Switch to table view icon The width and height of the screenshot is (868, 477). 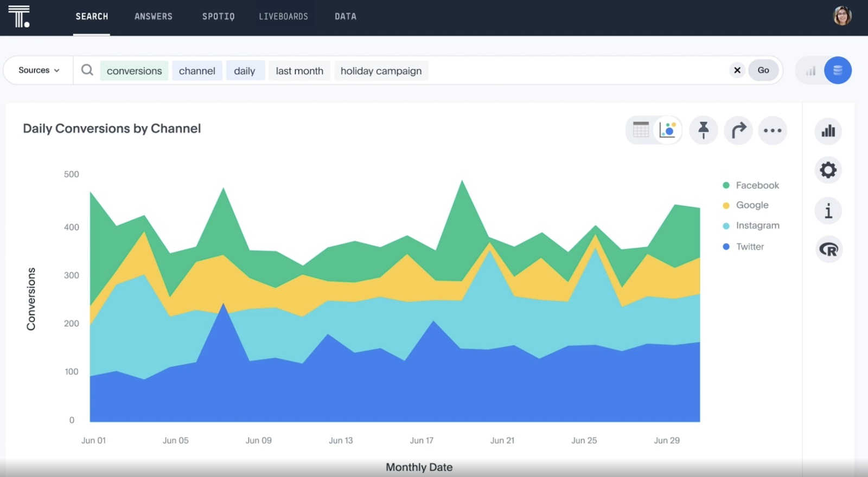(641, 130)
